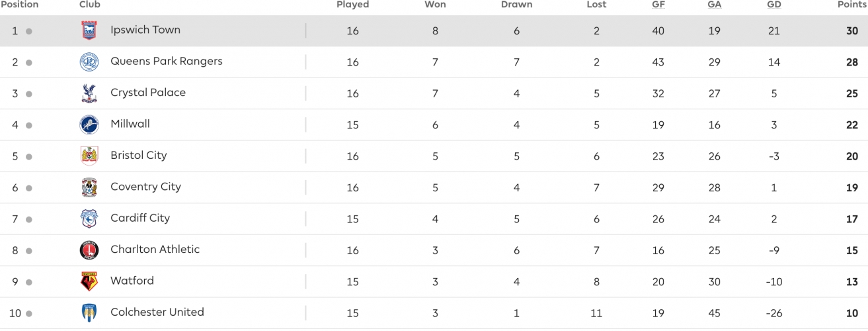Viewport: 868px width, 331px height.
Task: Click the Queens Park Rangers badge
Action: [x=89, y=62]
